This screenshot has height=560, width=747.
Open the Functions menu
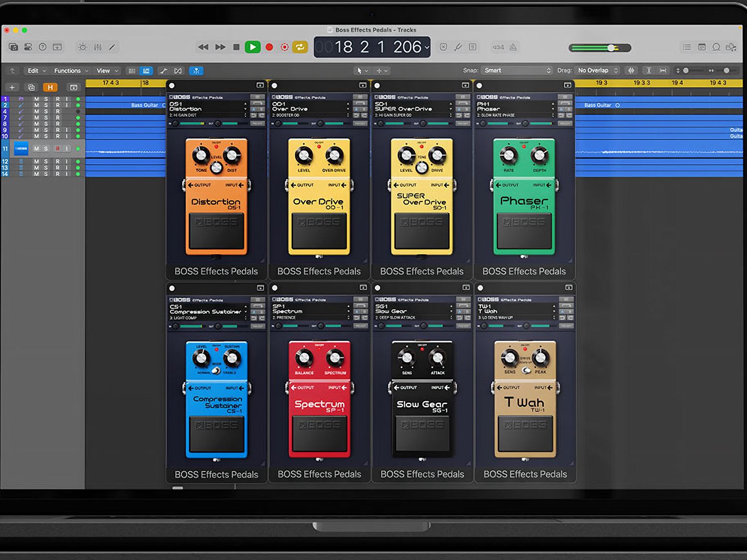(x=71, y=71)
